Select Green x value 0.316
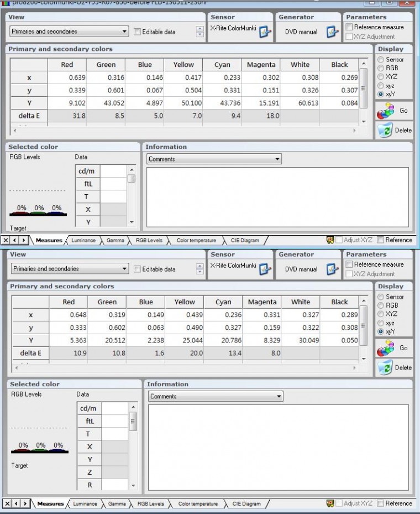The image size is (420, 514). tap(106, 77)
